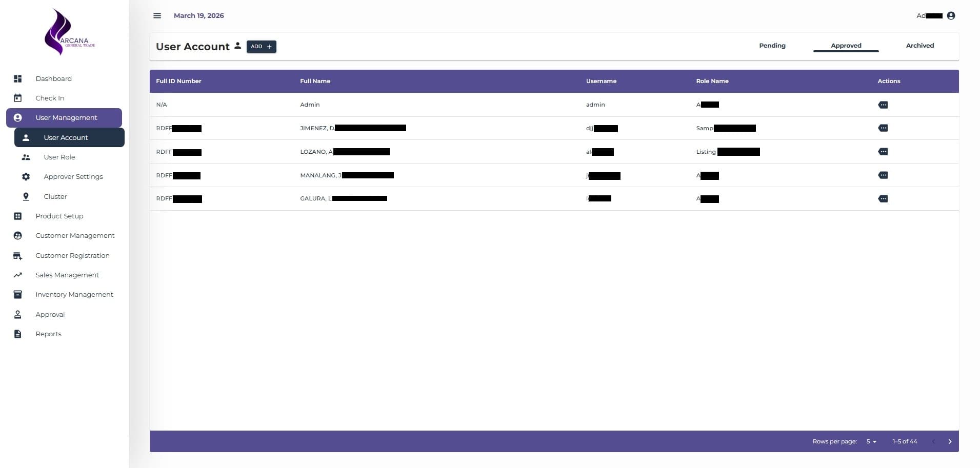Screen dimensions: 980x468
Task: Click the Approver Settings gear icon
Action: 26,176
